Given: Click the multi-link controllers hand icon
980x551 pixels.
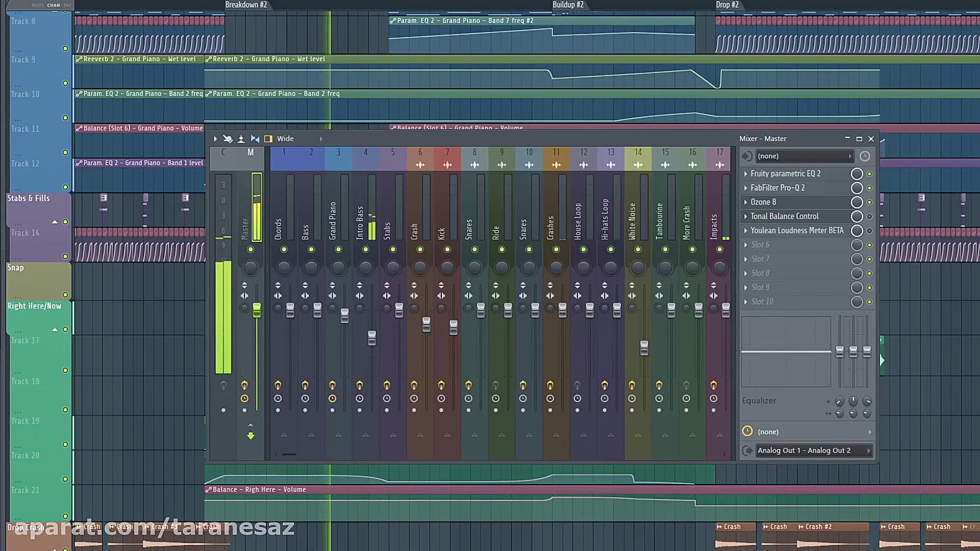Looking at the screenshot, I should tap(228, 138).
